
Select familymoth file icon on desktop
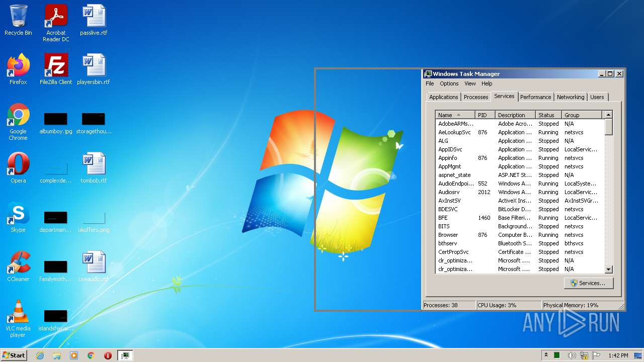(56, 271)
